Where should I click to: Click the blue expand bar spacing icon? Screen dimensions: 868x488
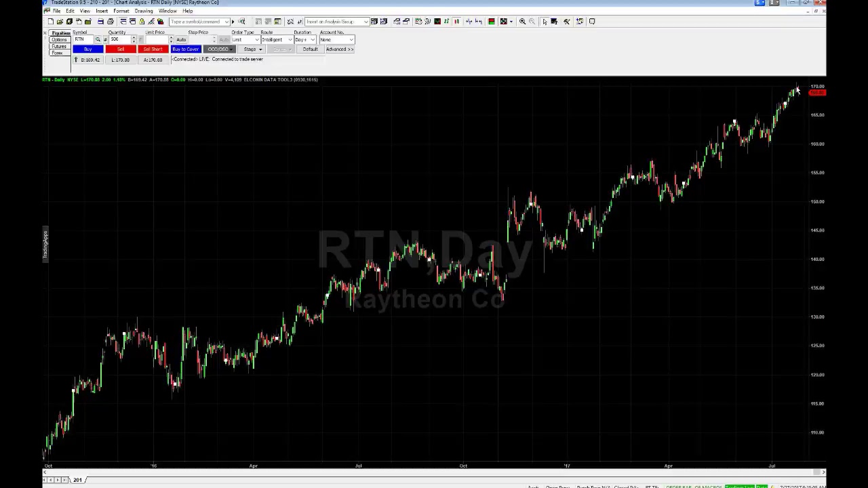click(x=479, y=22)
